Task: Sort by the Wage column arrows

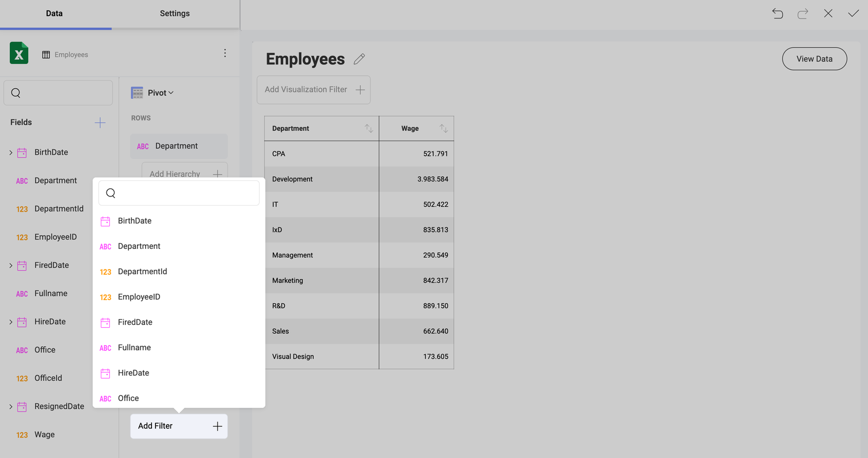Action: click(x=443, y=128)
